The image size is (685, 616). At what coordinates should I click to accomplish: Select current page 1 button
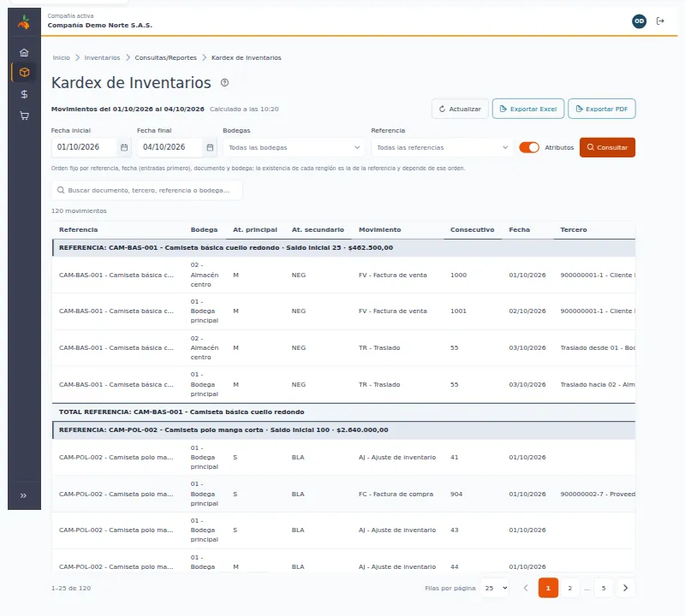pos(548,588)
